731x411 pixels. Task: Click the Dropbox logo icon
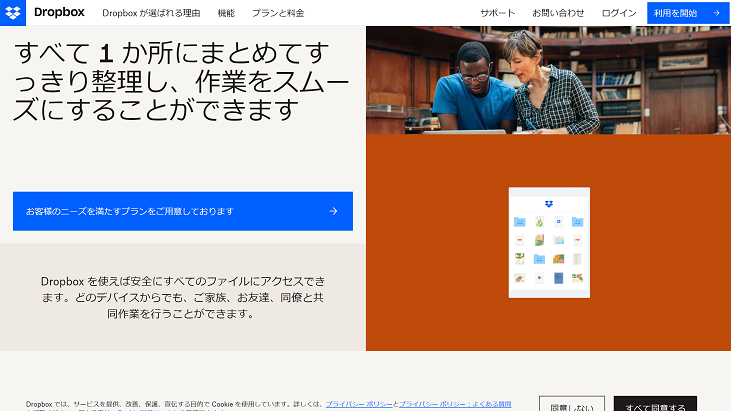click(x=13, y=13)
